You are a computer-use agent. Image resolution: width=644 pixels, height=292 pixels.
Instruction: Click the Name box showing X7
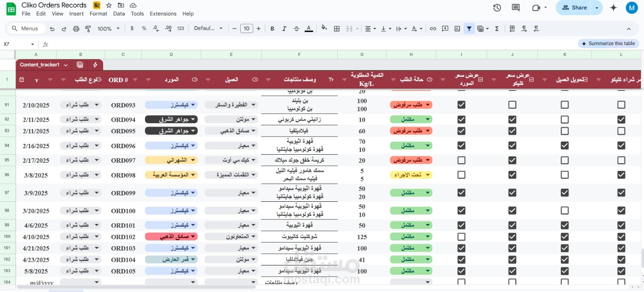(19, 44)
